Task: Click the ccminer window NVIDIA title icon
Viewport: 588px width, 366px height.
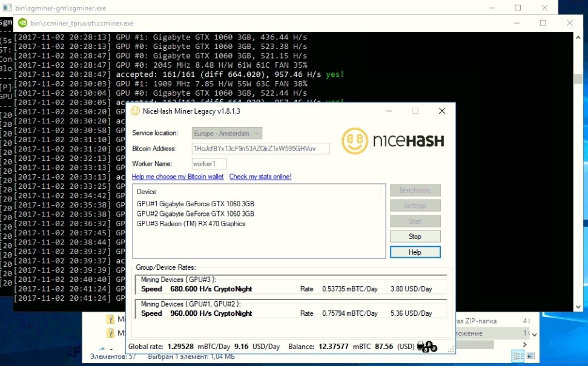Action: pyautogui.click(x=22, y=23)
